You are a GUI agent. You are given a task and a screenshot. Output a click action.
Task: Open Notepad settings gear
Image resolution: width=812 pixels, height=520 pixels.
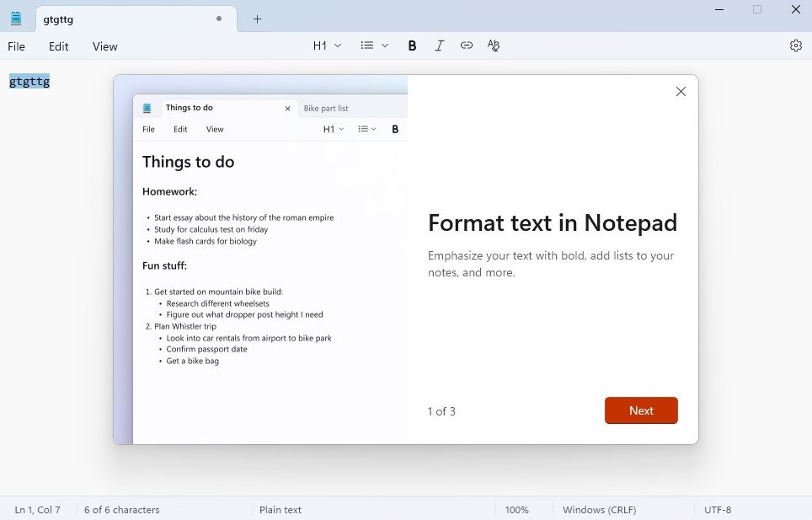pyautogui.click(x=796, y=46)
